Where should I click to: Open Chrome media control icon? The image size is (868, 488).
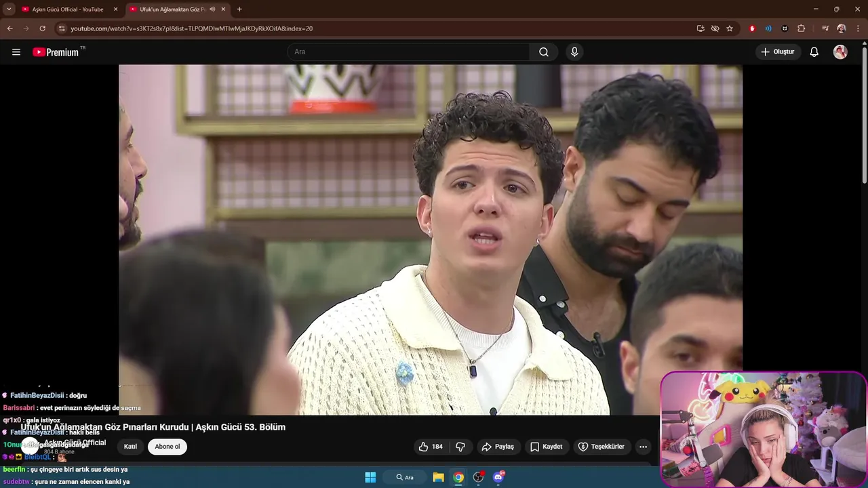[825, 28]
